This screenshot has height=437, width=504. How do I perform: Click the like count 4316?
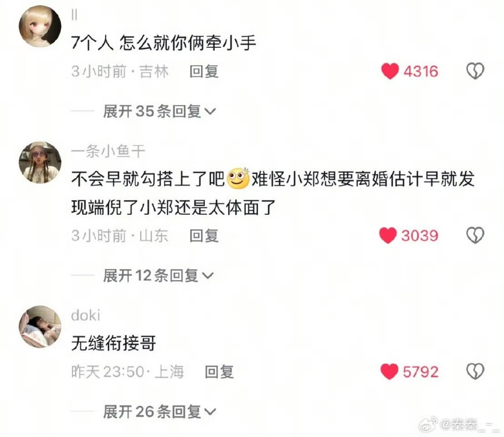421,71
